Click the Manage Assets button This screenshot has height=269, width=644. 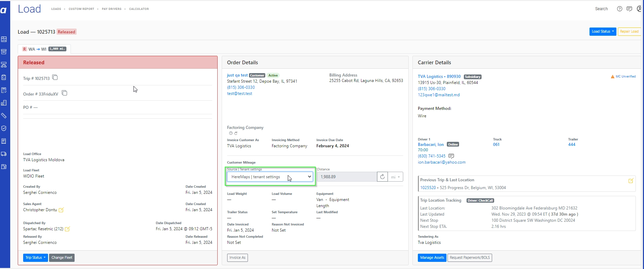point(432,258)
